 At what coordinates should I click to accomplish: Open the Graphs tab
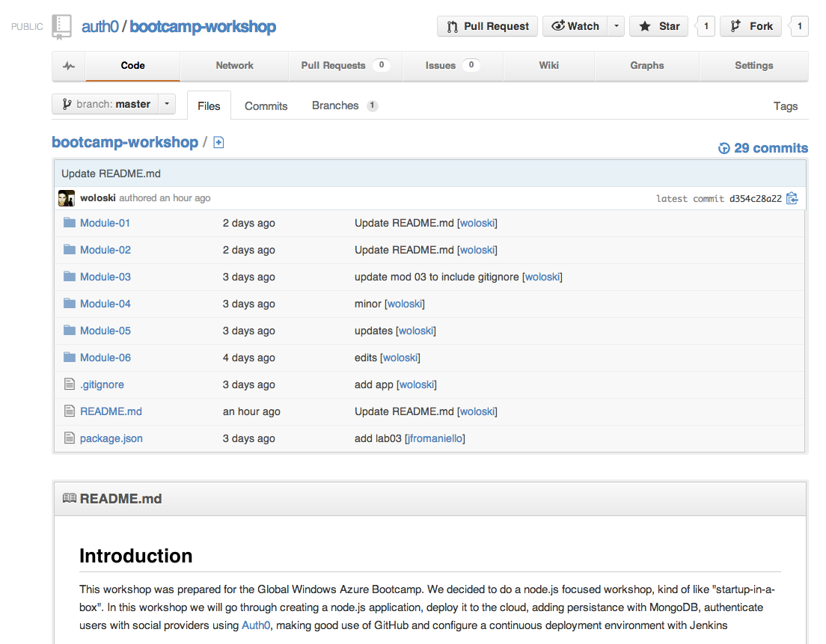click(647, 66)
